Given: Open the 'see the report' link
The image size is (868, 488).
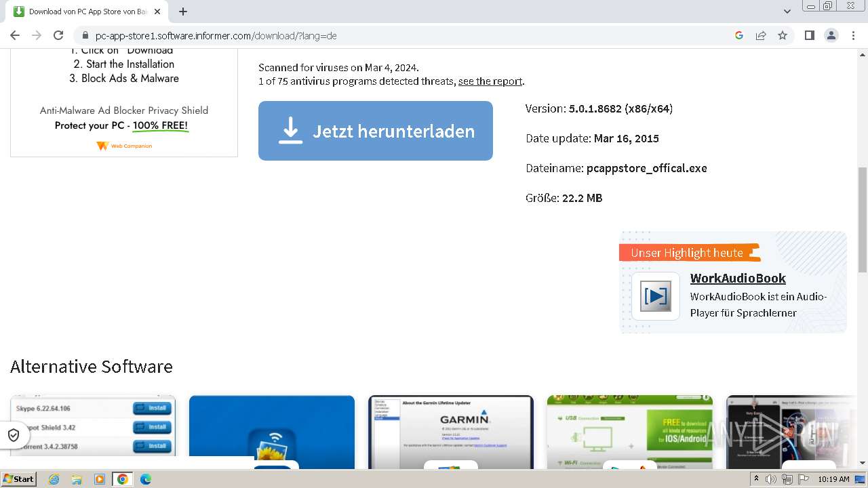Looking at the screenshot, I should click(x=490, y=81).
